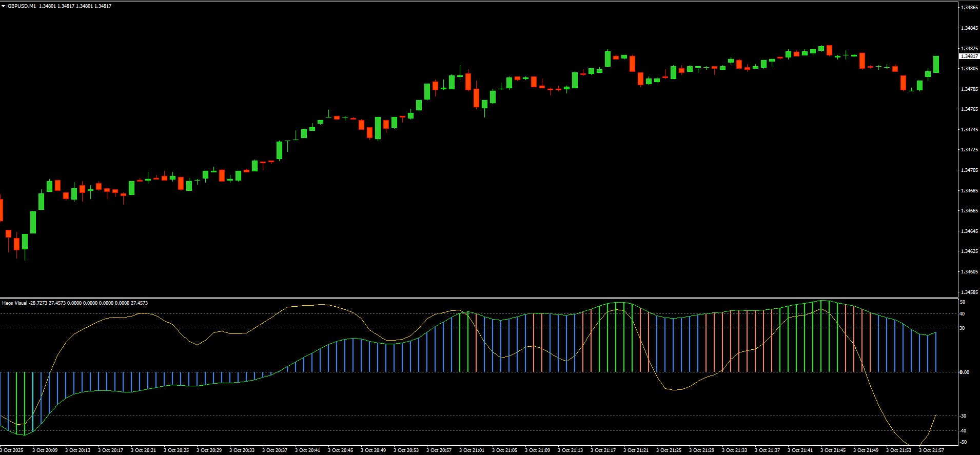The height and width of the screenshot is (455, 980).
Task: Select the 3 Oct 21:57 time label
Action: pyautogui.click(x=931, y=450)
